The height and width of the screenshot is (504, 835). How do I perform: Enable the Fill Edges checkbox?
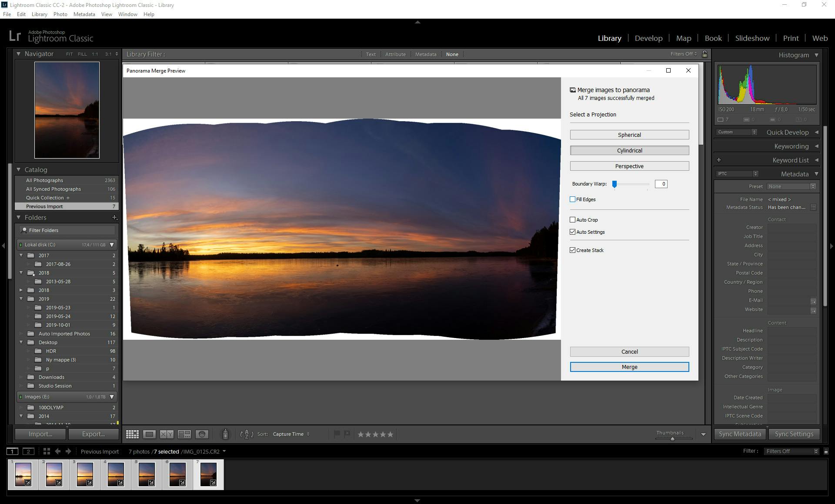tap(572, 199)
